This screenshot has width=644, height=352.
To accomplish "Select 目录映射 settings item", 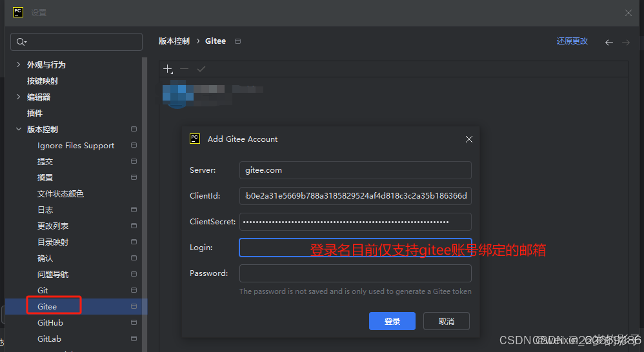I will (x=52, y=242).
